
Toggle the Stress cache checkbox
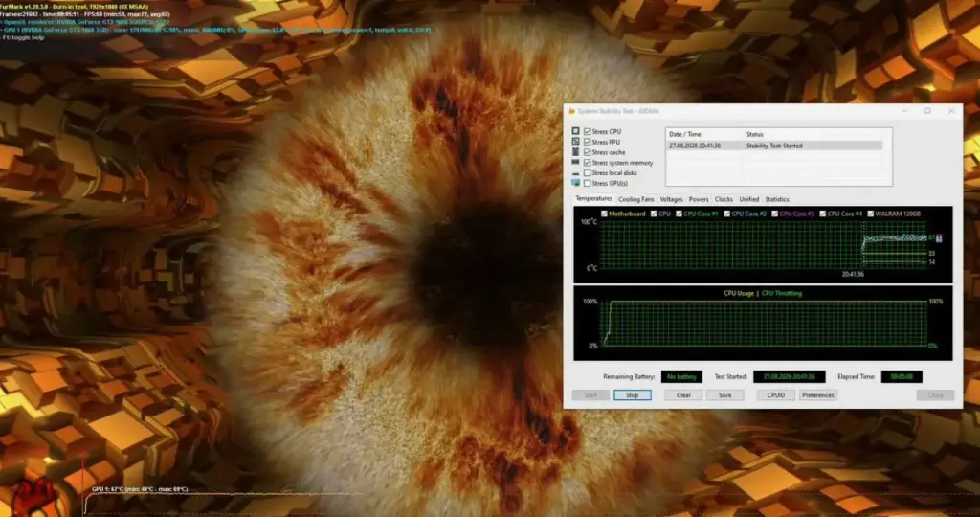point(587,152)
